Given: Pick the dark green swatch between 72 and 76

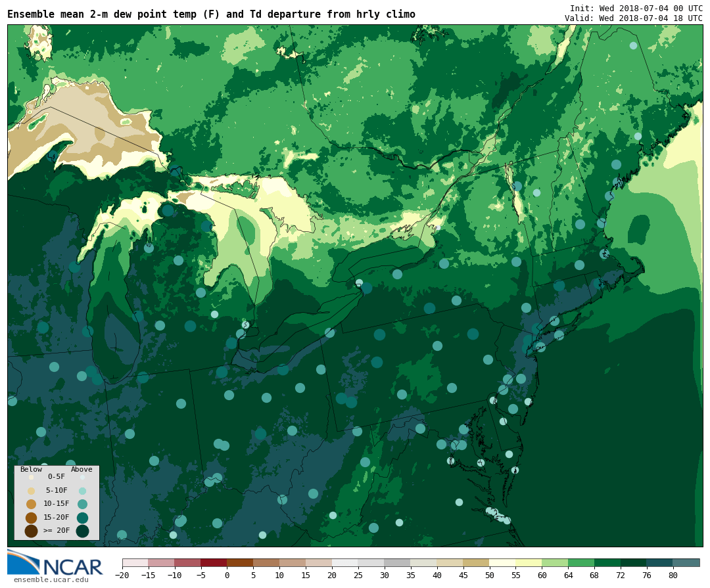Looking at the screenshot, I should click(x=633, y=562).
